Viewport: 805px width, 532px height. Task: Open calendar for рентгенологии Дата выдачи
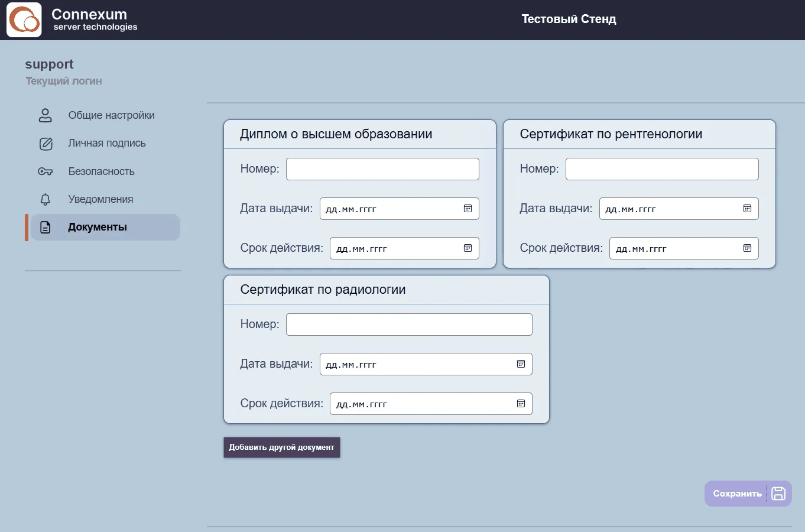pos(747,209)
